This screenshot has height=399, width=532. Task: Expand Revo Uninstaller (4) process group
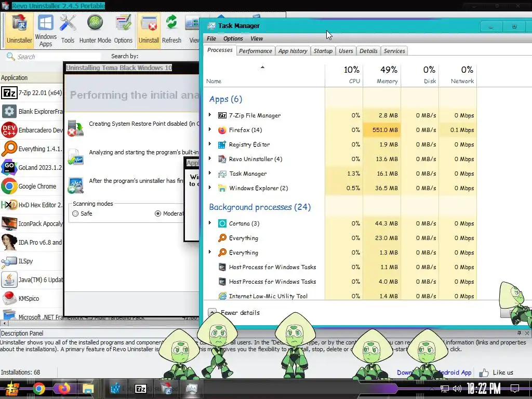(x=210, y=158)
